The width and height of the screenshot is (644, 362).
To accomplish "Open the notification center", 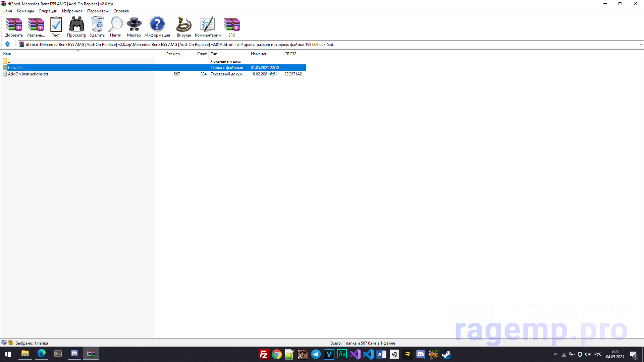I will point(634,354).
